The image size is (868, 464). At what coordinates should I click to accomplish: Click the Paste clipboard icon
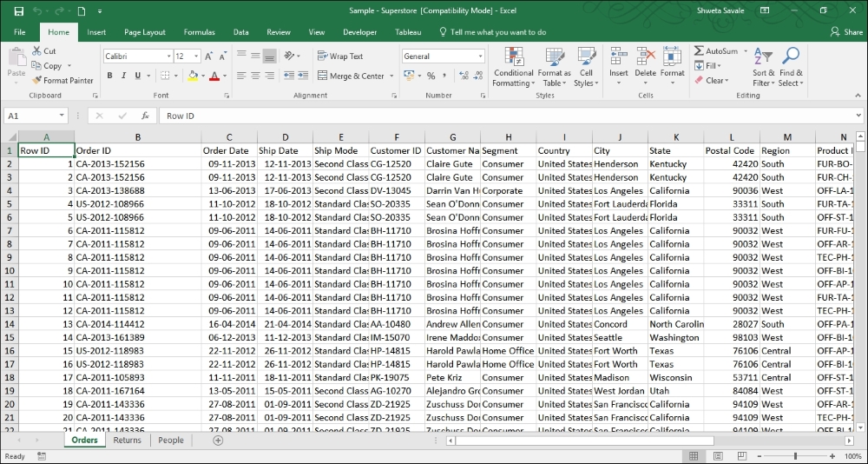coord(16,57)
